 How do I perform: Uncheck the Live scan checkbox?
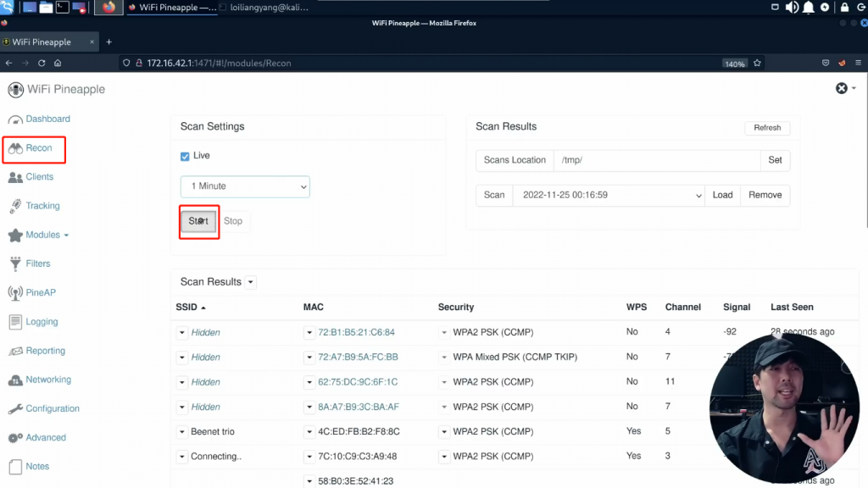click(186, 156)
